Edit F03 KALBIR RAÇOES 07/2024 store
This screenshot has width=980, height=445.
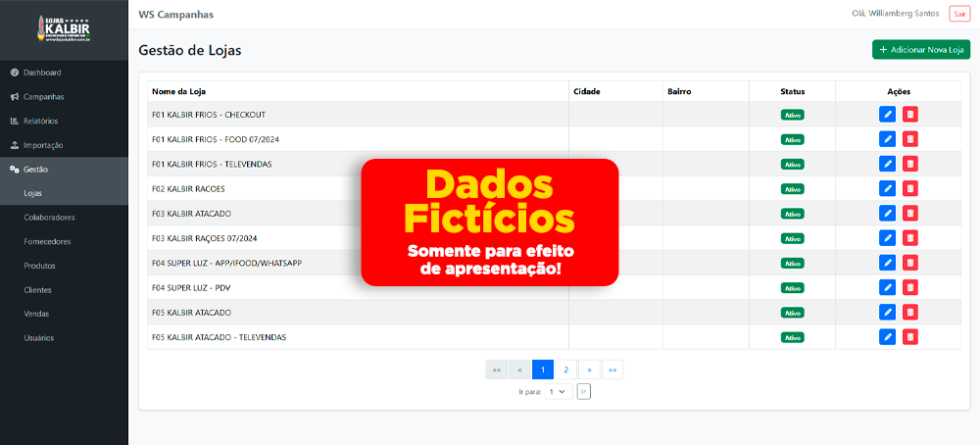[x=887, y=237]
